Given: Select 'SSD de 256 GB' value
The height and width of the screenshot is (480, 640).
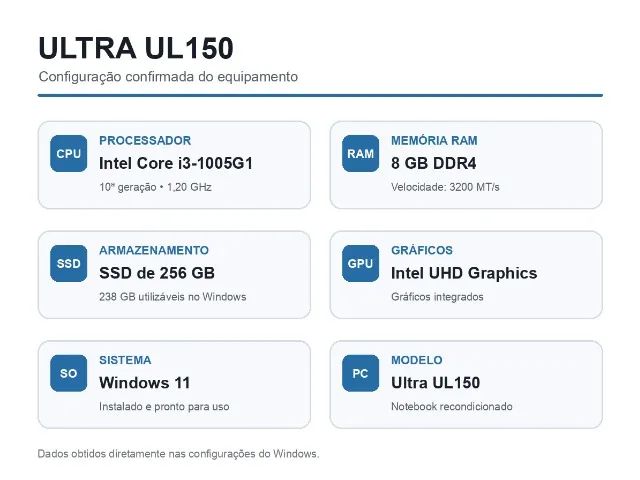Looking at the screenshot, I should point(157,273).
